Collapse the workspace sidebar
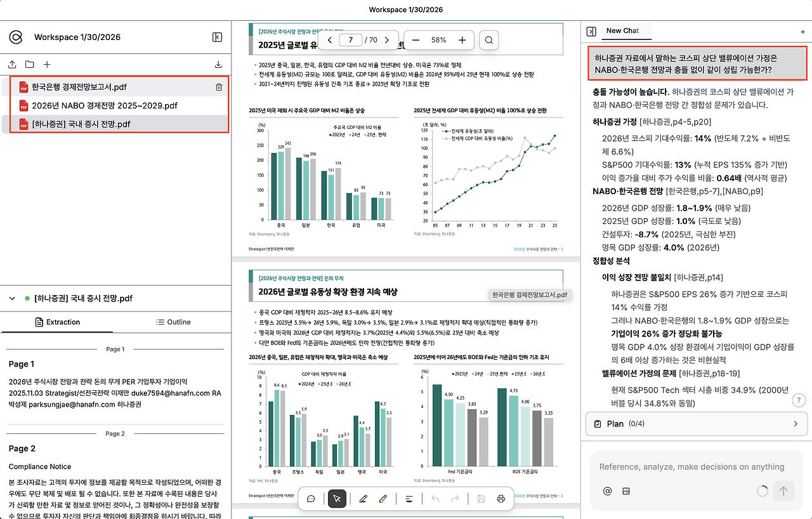812x519 pixels. tap(217, 37)
